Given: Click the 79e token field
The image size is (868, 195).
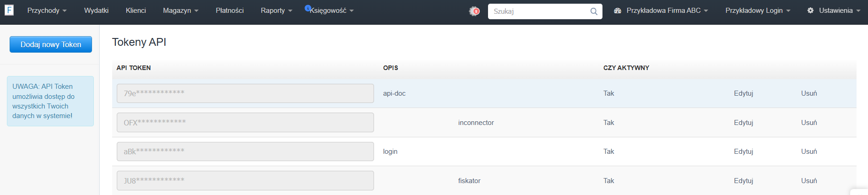Looking at the screenshot, I should click(245, 93).
